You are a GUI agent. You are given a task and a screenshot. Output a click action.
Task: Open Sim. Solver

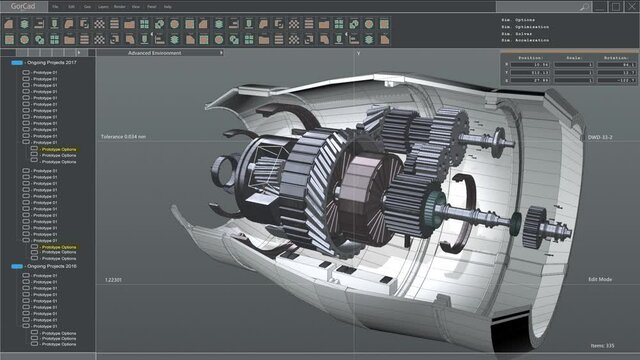[x=516, y=34]
